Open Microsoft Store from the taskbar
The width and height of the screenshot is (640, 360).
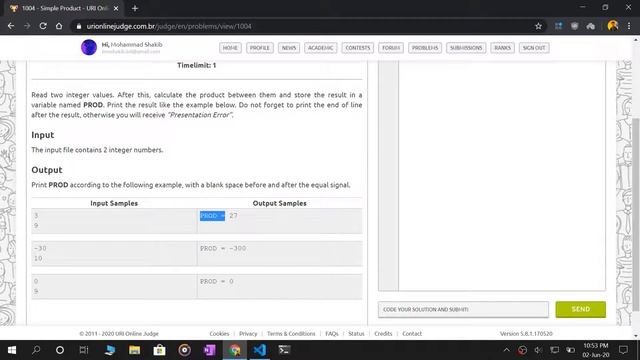point(159,350)
